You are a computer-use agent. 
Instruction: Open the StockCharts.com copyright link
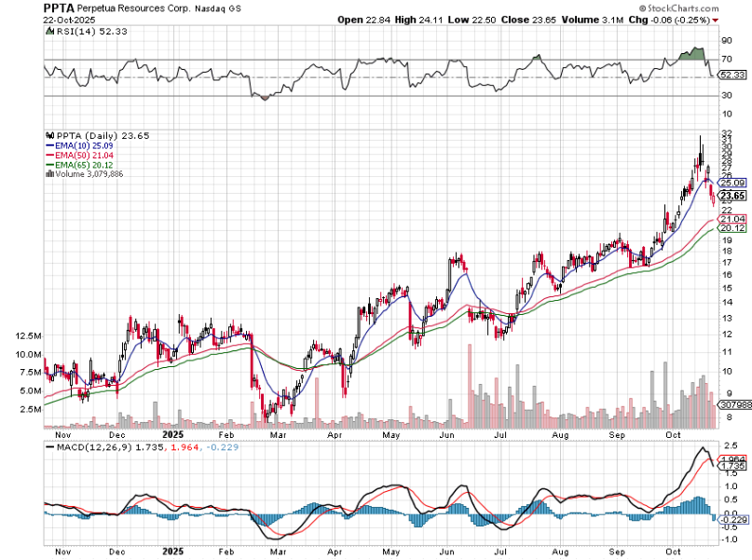pyautogui.click(x=679, y=8)
